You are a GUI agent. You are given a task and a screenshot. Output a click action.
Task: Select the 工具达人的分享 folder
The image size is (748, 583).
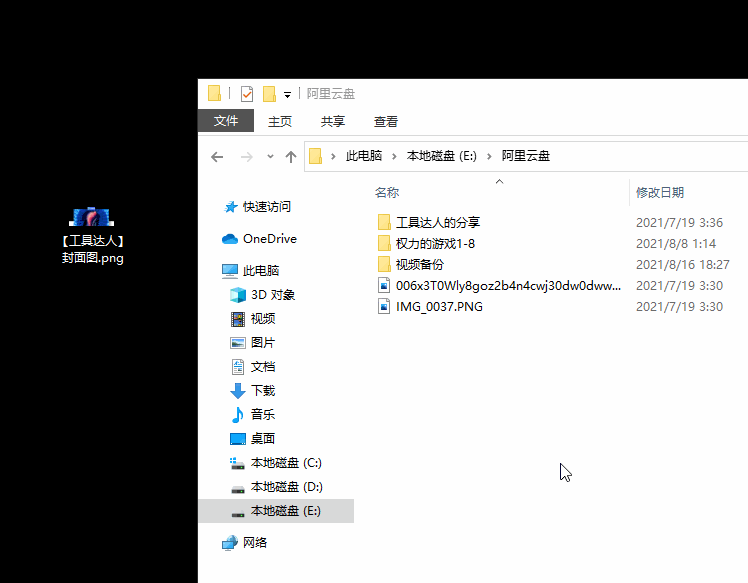point(438,222)
